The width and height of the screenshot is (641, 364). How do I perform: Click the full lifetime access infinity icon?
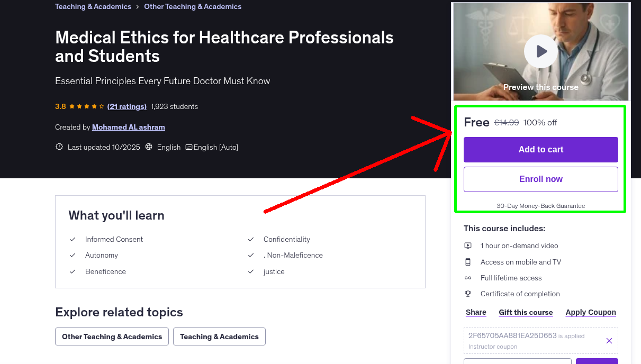(468, 278)
